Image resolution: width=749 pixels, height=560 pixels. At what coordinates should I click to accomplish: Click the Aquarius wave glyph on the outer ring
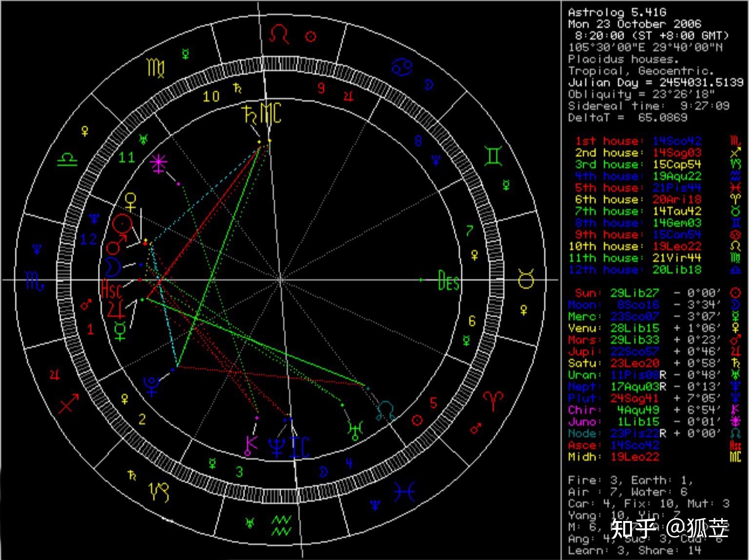click(x=281, y=525)
